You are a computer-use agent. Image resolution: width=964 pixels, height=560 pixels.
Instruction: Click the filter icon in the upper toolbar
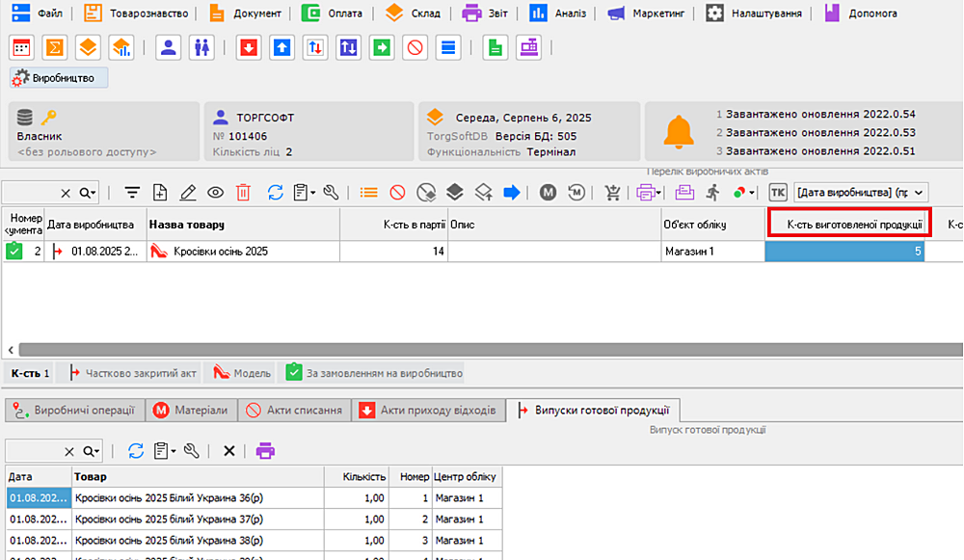click(x=132, y=193)
